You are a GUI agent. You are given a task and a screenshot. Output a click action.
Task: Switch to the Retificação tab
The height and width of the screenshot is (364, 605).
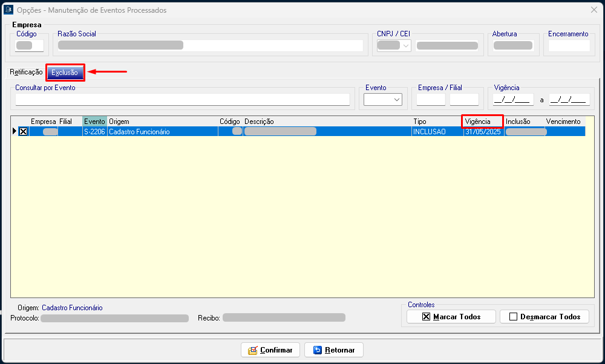(25, 73)
